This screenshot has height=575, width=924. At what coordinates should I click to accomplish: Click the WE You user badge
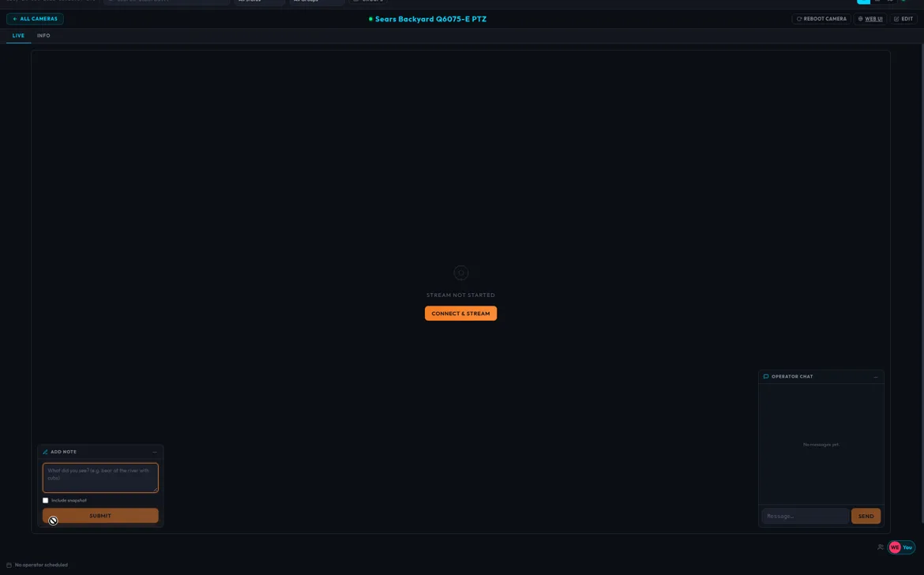[902, 547]
